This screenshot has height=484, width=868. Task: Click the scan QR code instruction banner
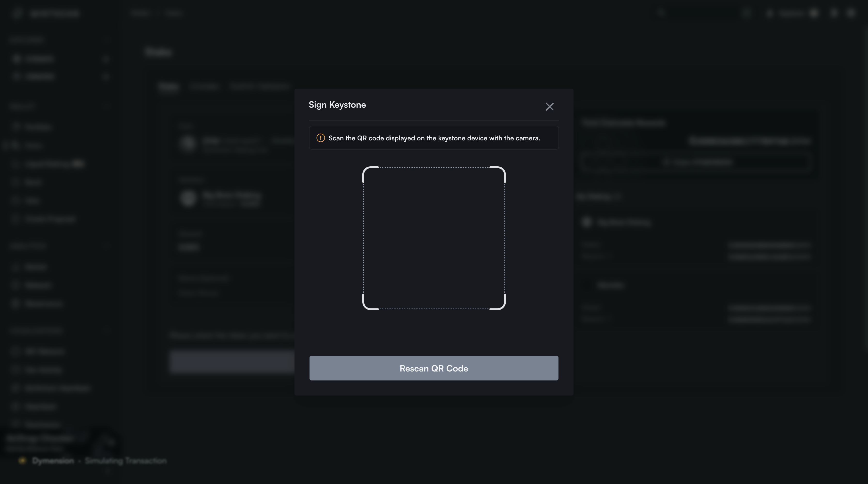pyautogui.click(x=434, y=138)
